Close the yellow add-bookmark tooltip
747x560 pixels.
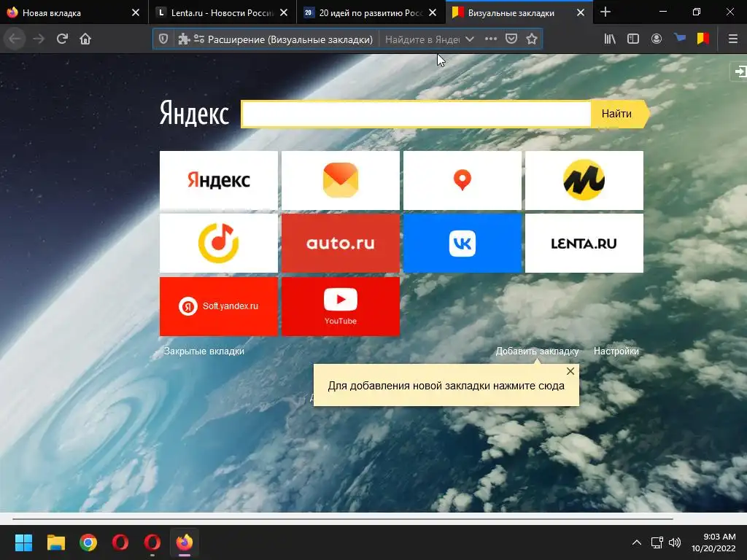(x=570, y=371)
